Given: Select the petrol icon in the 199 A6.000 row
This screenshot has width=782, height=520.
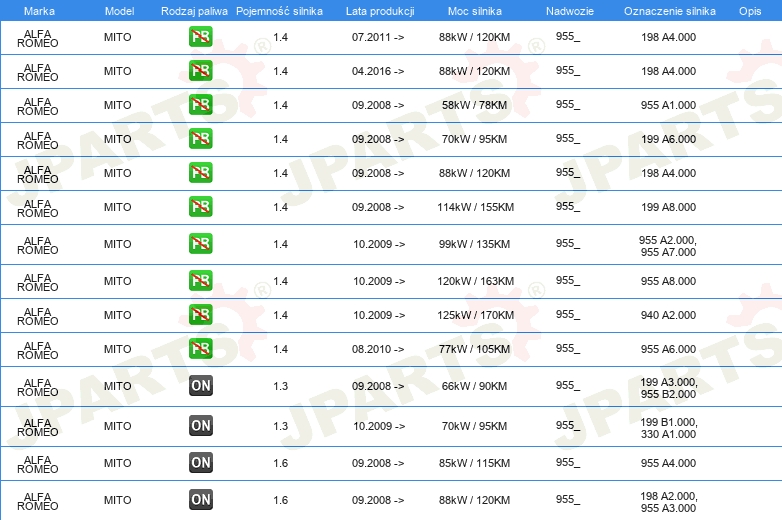Looking at the screenshot, I should (x=200, y=139).
